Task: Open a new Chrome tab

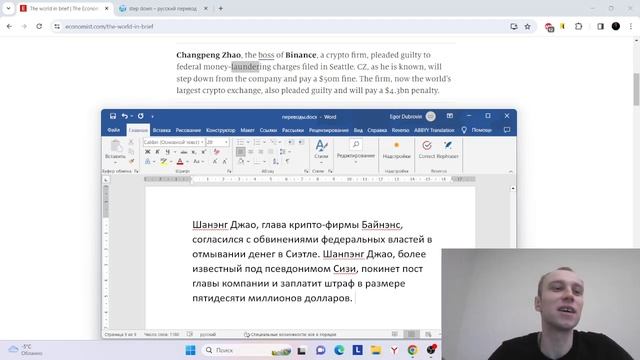Action: [220, 9]
